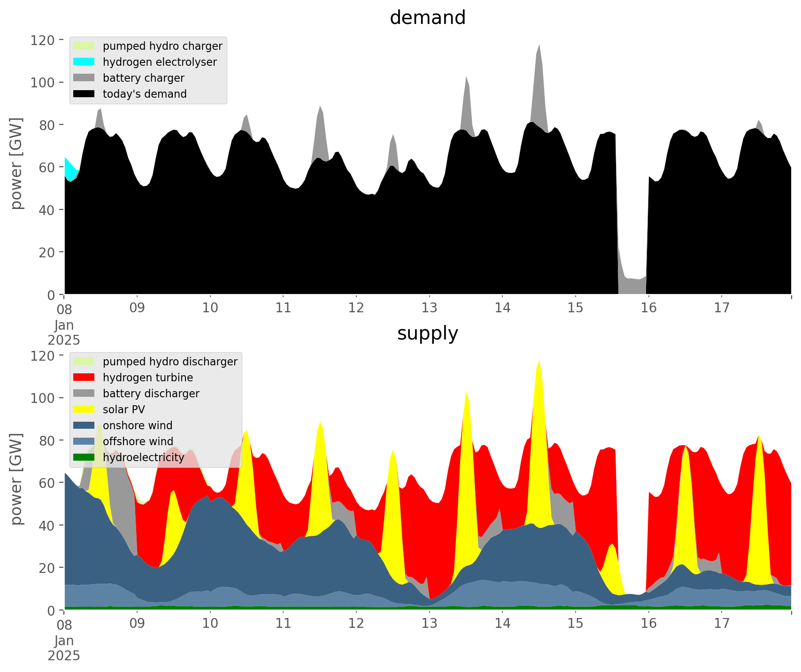This screenshot has height=672, width=801.
Task: Click the '120' y-axis tick on demand chart
Action: [43, 40]
